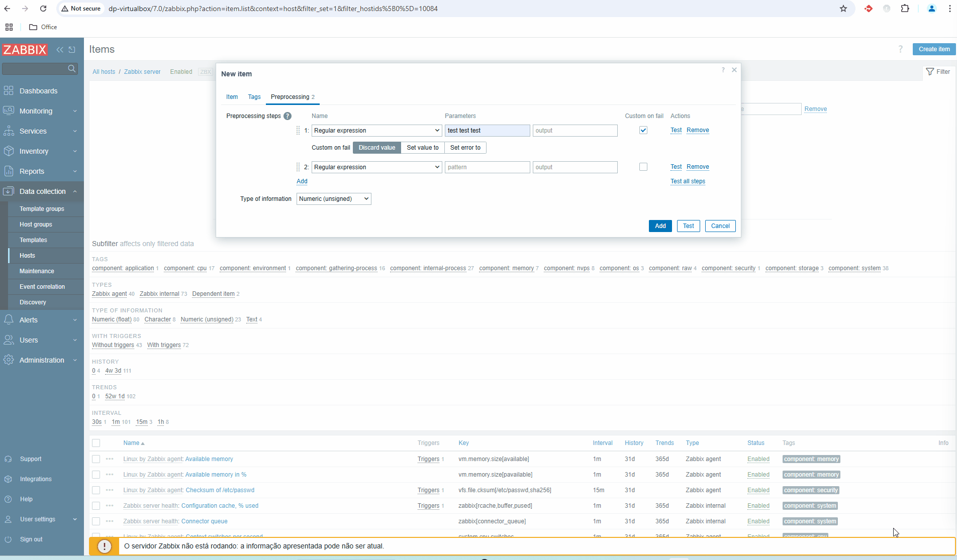Select all items with header checkbox

[96, 443]
